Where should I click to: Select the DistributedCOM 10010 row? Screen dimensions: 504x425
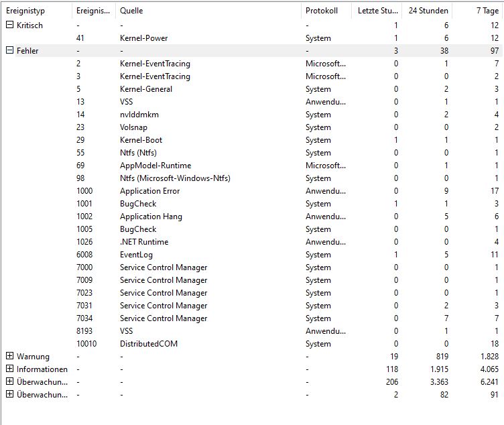tap(252, 344)
